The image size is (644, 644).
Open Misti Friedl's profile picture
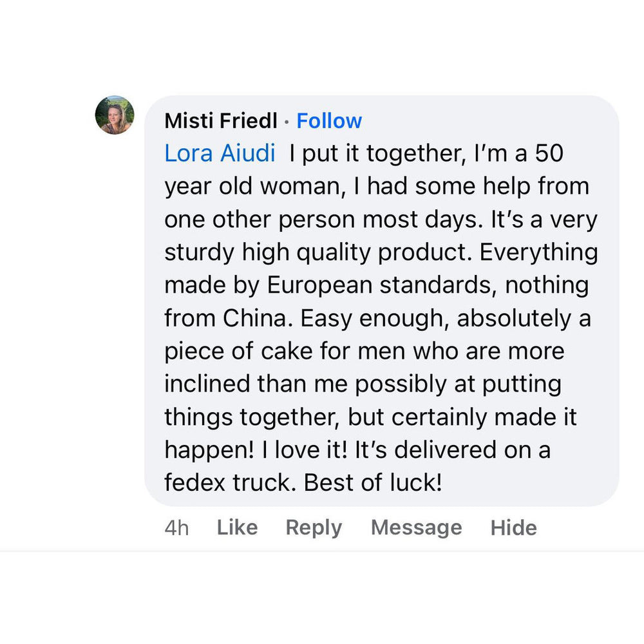[x=115, y=115]
